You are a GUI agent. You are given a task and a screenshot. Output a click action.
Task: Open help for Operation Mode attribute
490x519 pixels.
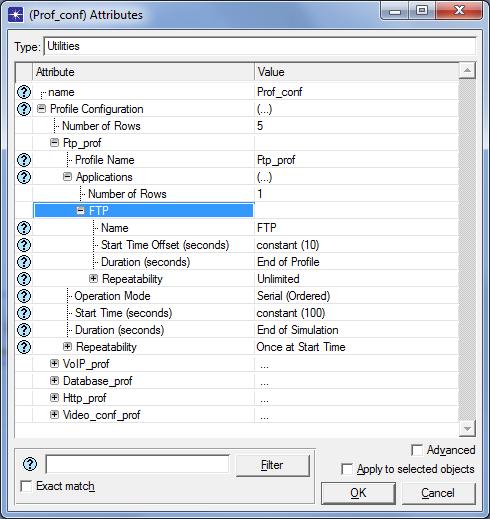click(x=24, y=296)
